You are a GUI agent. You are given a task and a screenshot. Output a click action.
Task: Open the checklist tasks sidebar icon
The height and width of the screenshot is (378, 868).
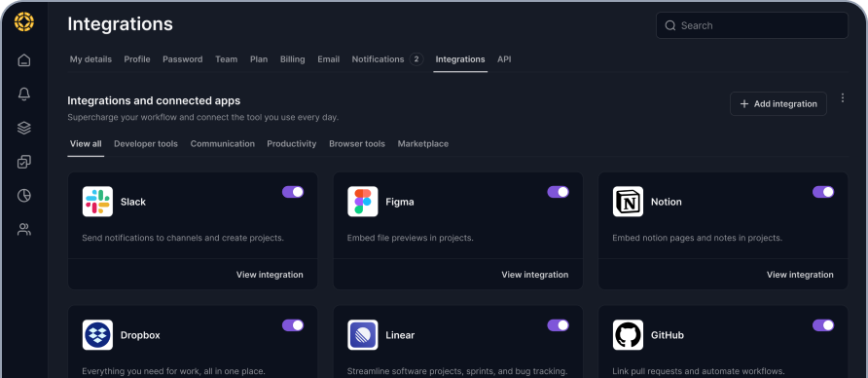pos(23,162)
